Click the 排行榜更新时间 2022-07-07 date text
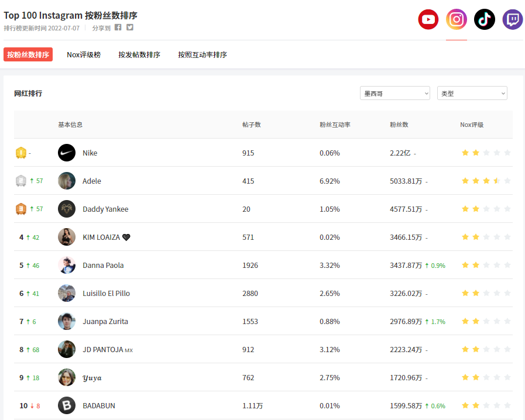The height and width of the screenshot is (420, 525). pyautogui.click(x=42, y=28)
